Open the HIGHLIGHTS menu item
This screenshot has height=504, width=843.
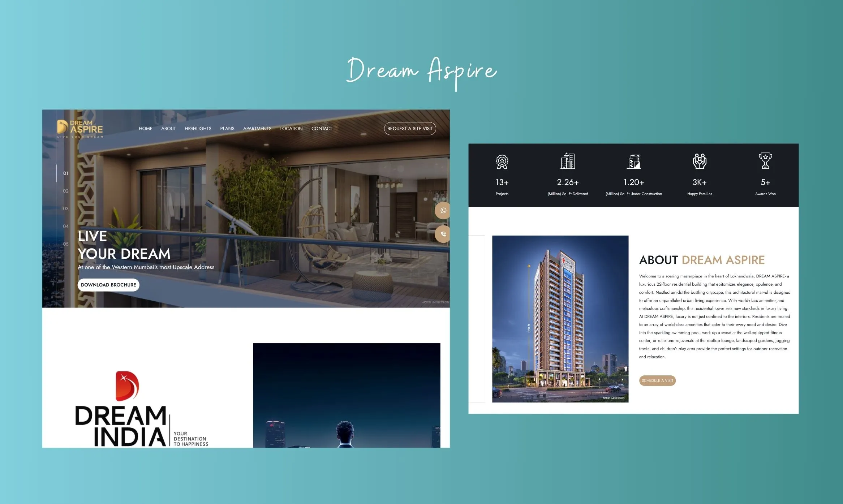coord(198,129)
